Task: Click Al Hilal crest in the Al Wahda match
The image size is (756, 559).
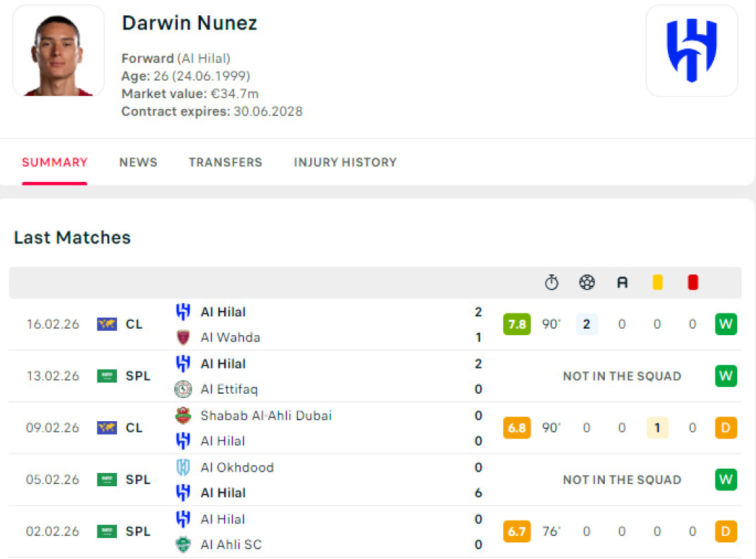Action: pyautogui.click(x=183, y=312)
